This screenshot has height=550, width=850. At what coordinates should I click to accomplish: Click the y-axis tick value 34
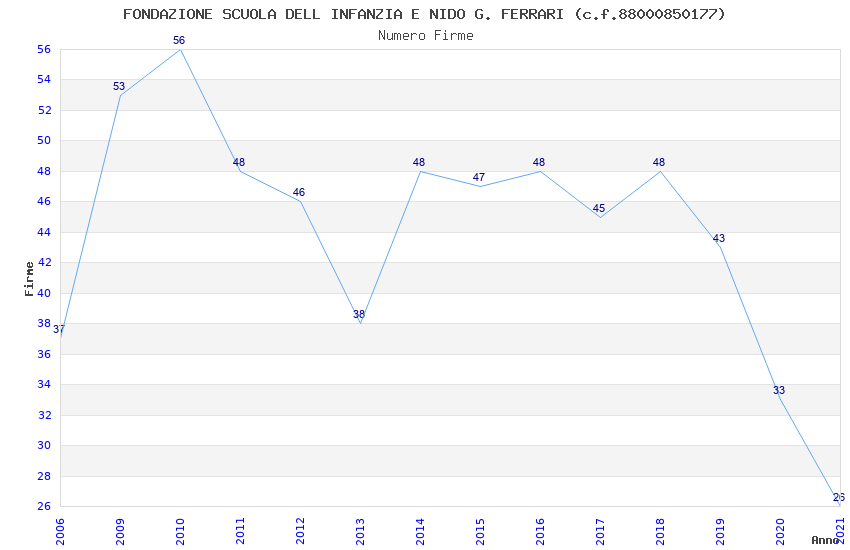click(44, 384)
